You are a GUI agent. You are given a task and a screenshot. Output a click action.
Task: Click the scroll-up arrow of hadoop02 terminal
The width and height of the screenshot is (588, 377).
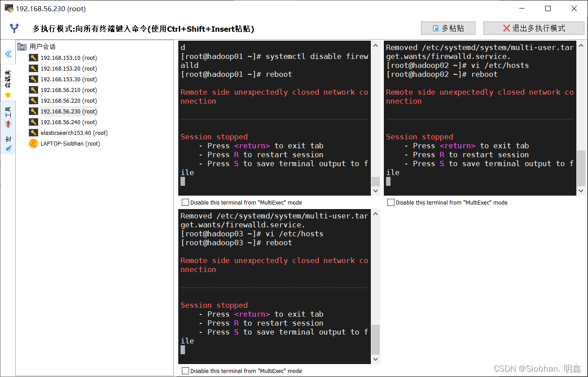581,46
